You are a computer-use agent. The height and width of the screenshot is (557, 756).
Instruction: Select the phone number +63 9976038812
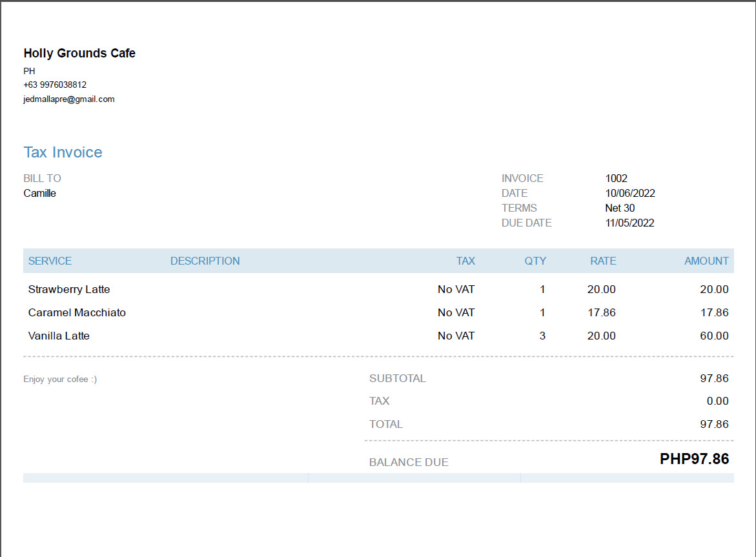[55, 85]
